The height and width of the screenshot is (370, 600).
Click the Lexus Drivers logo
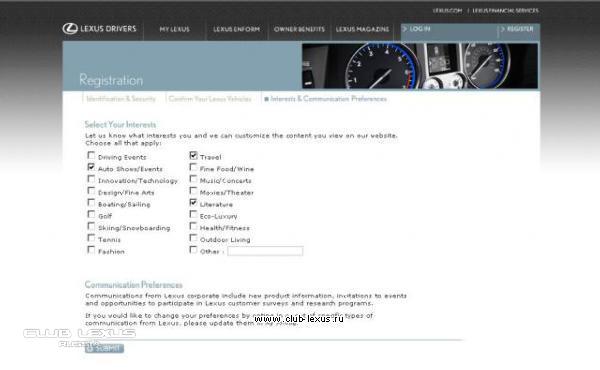click(99, 29)
